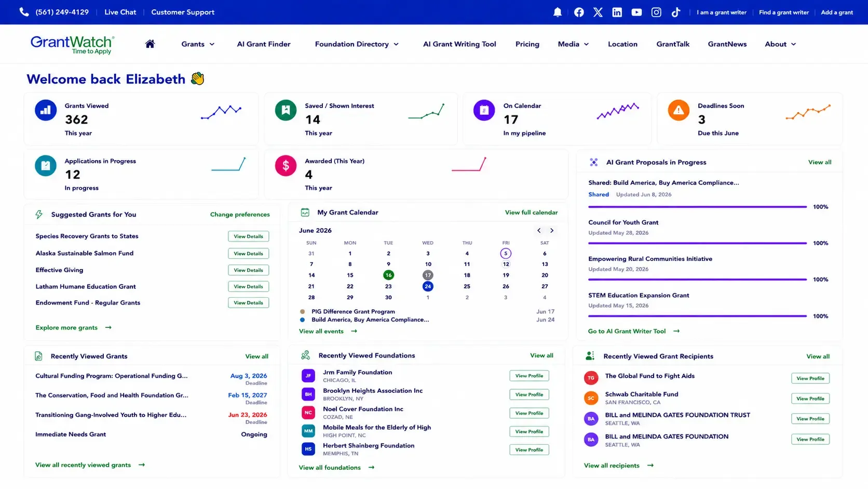Click Change preferences link
This screenshot has height=489, width=868.
pyautogui.click(x=240, y=214)
